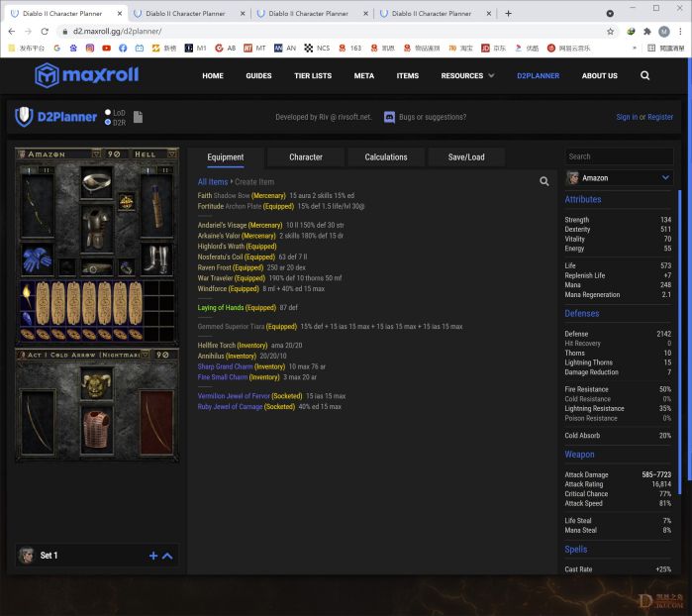Click the blue gloves slot
692x616 pixels.
coord(37,259)
